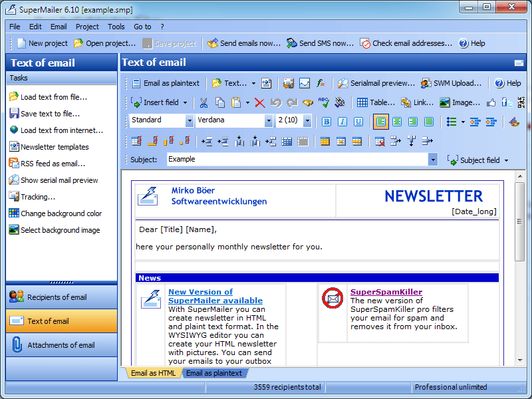Click the NEWSLETTER heading text
The height and width of the screenshot is (399, 532).
(434, 196)
